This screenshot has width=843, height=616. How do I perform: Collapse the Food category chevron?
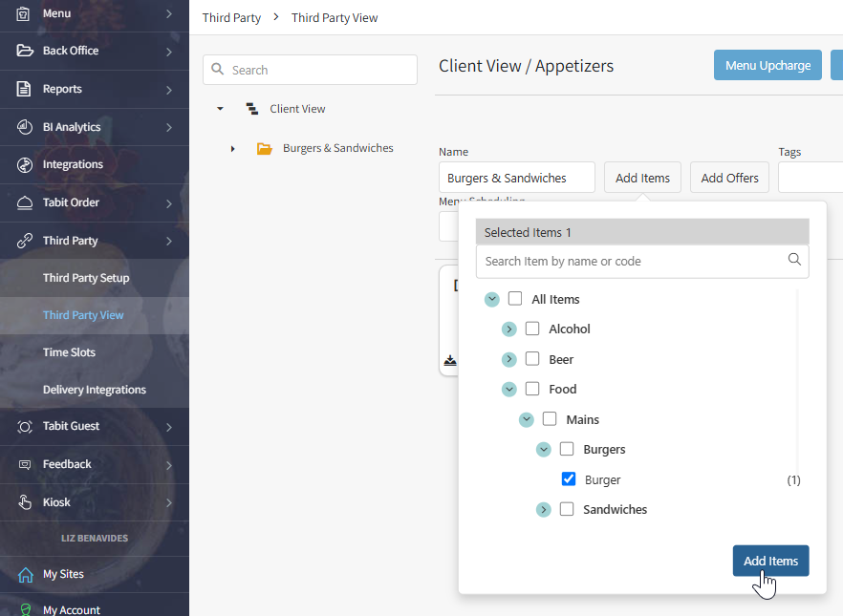click(508, 389)
